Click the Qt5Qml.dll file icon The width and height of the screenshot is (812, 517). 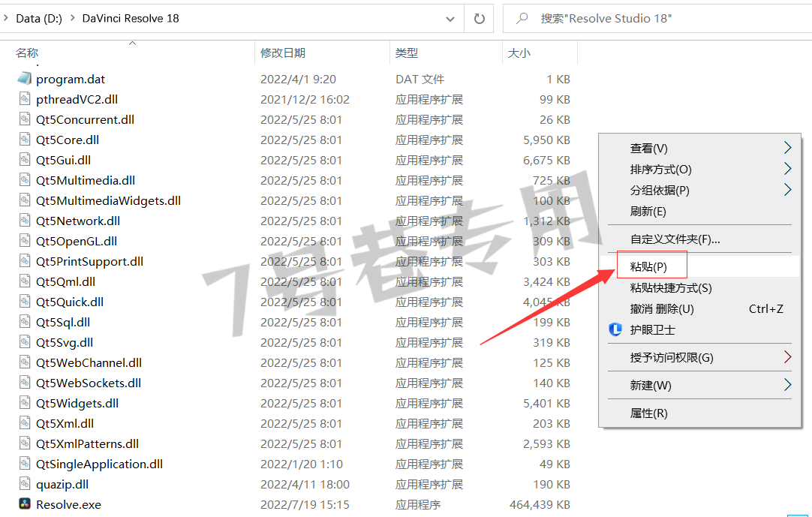coord(25,281)
